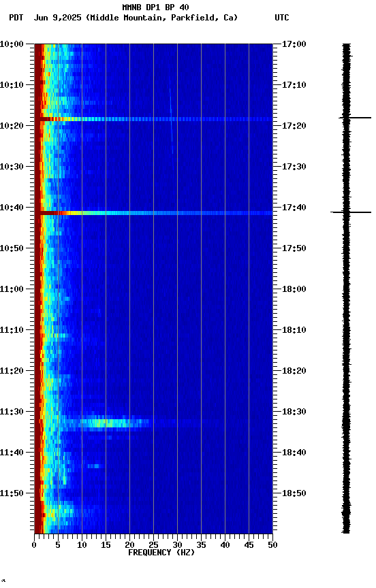Click the 17:10 UTC time label
This screenshot has width=376, height=588.
coord(294,85)
